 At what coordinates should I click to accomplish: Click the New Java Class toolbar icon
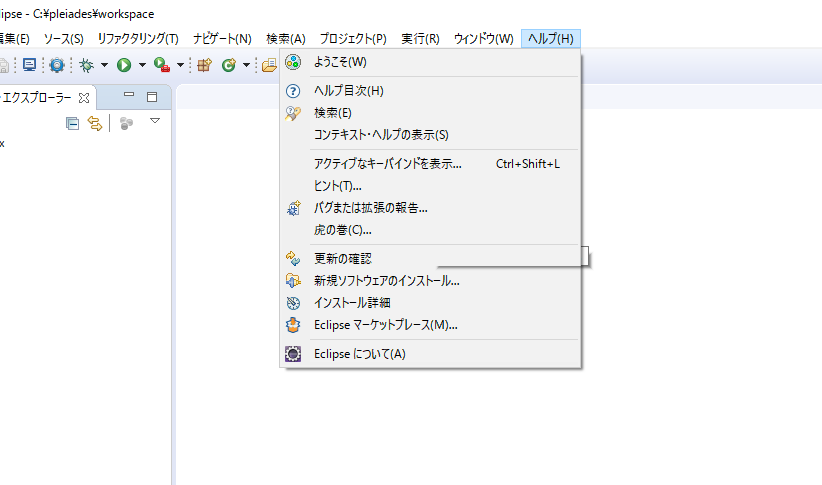click(229, 65)
